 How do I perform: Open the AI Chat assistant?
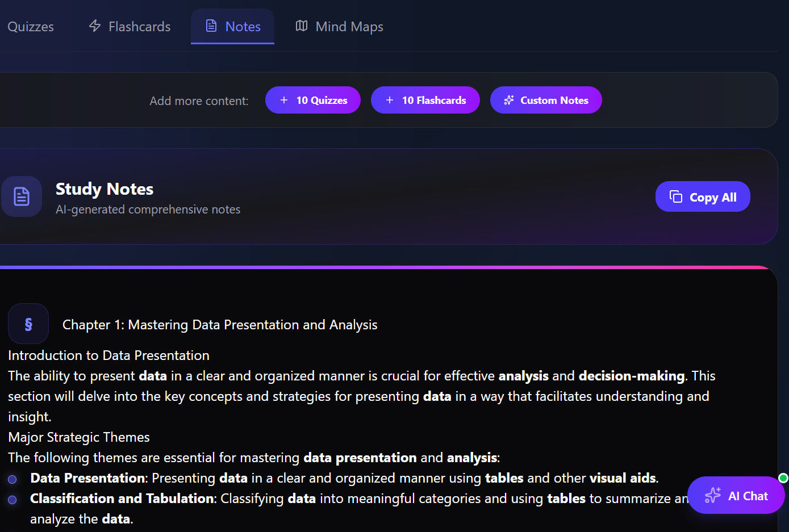click(736, 495)
